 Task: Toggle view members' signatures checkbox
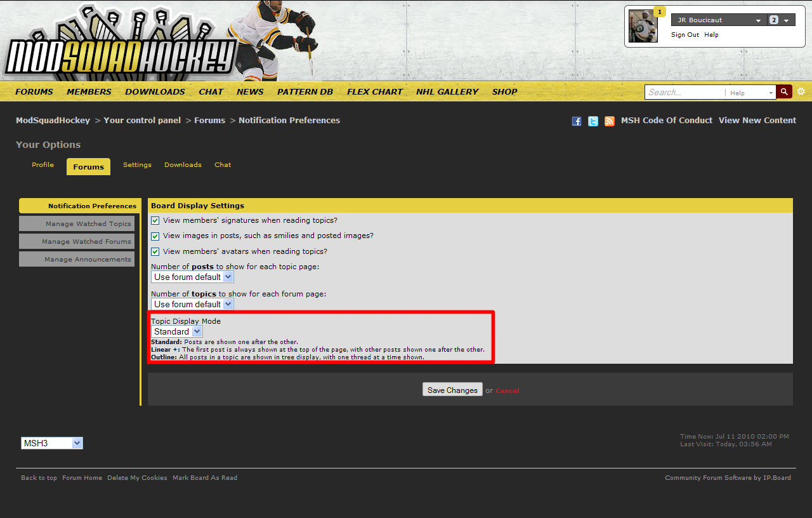tap(155, 221)
